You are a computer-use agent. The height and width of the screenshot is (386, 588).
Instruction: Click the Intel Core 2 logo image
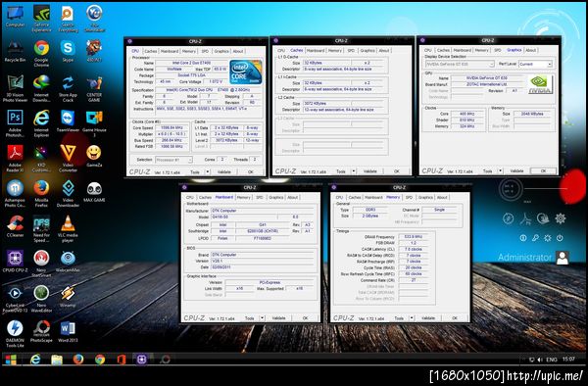pyautogui.click(x=246, y=72)
